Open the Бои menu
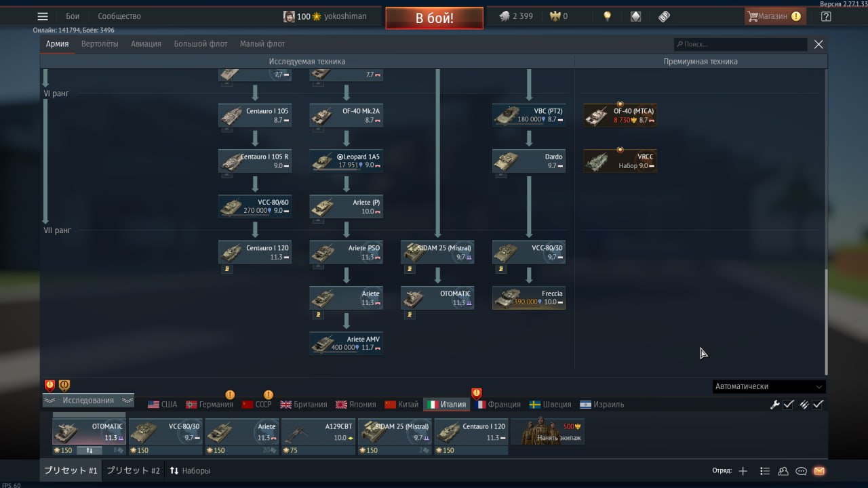Screen dimensions: 868x488 pos(73,16)
